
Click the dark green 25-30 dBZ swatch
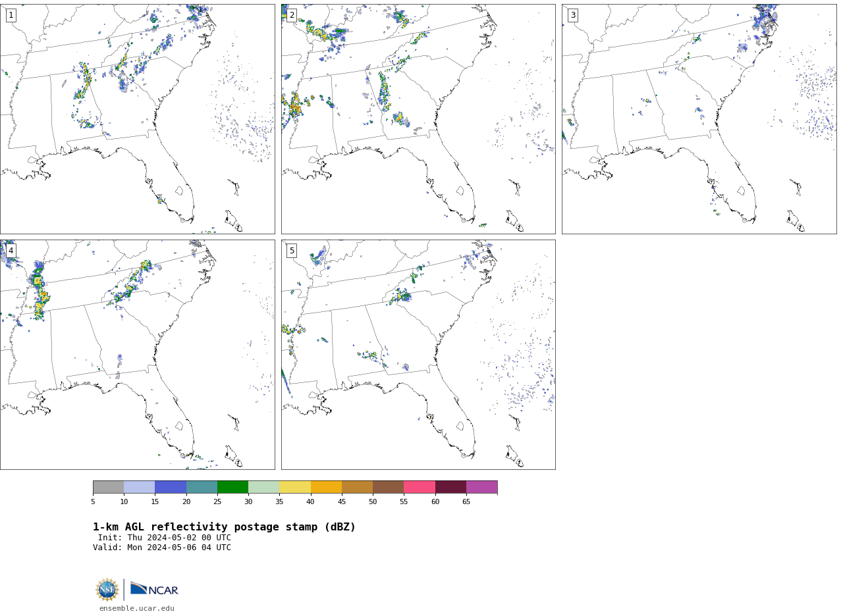pyautogui.click(x=232, y=487)
